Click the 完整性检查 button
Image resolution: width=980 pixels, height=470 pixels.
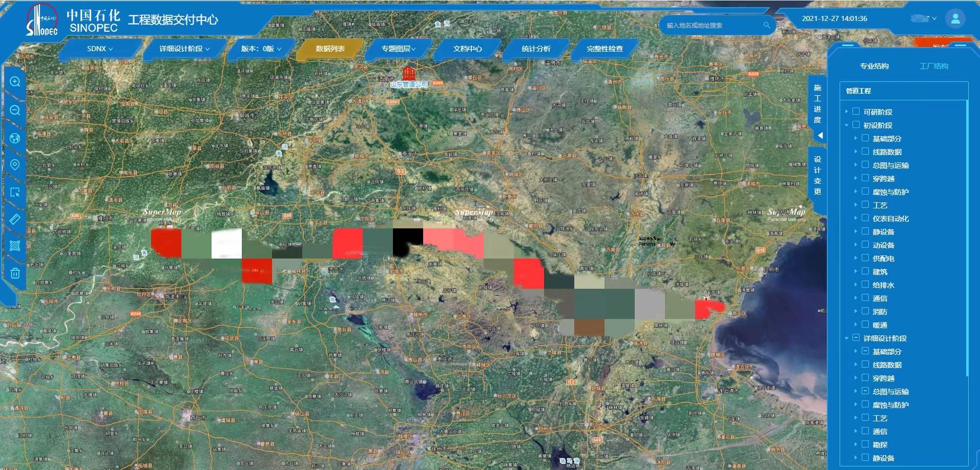pyautogui.click(x=604, y=49)
